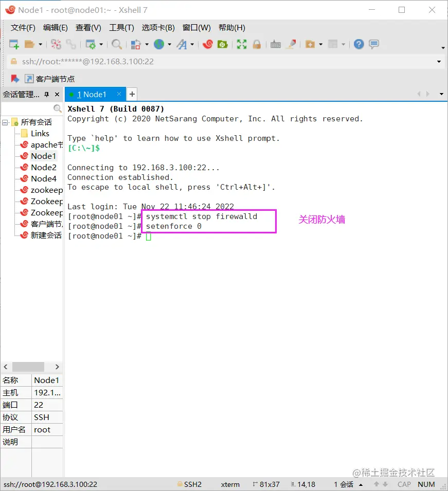Click the New Transfer folder-plus icon
Screen dimensions: 448x491
[310, 44]
